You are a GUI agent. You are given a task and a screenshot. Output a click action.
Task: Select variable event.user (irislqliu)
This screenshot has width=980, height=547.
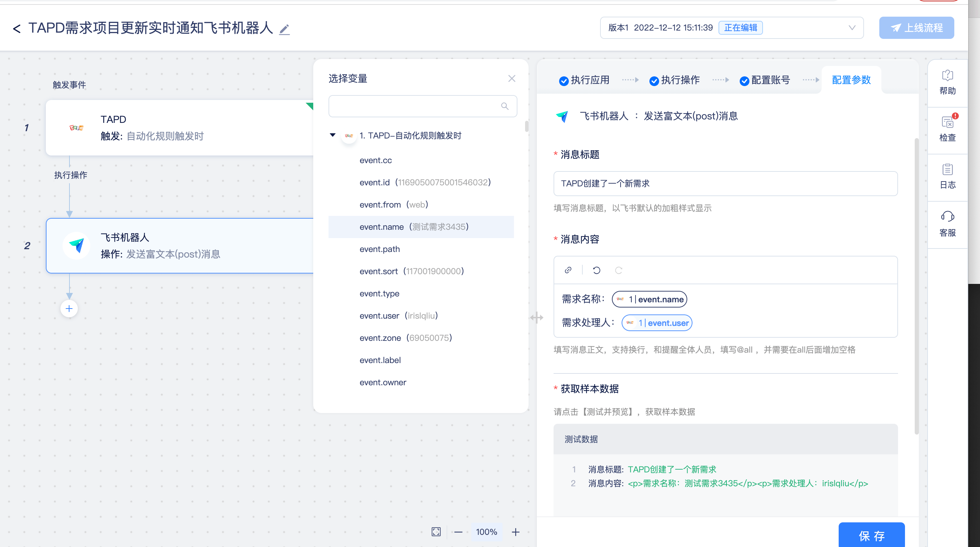point(421,315)
